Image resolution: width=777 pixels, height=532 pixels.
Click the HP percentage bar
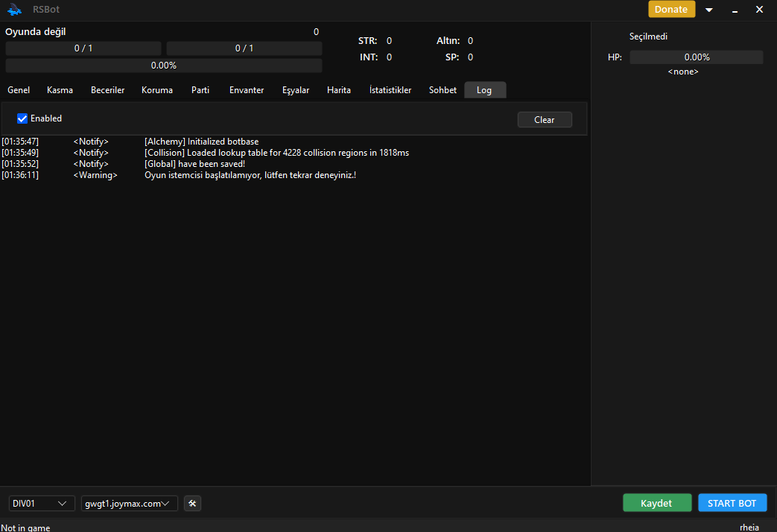pos(696,57)
